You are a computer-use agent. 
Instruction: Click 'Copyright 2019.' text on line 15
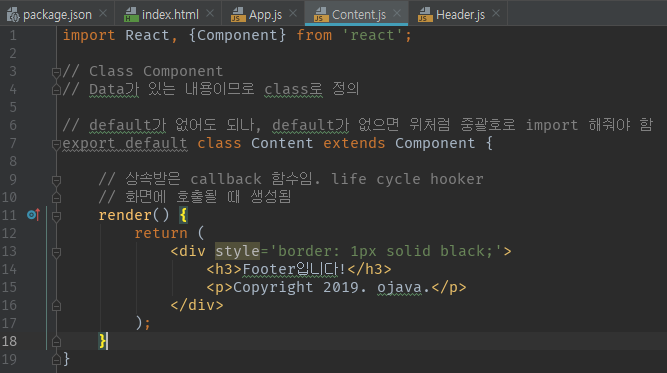[x=300, y=287]
